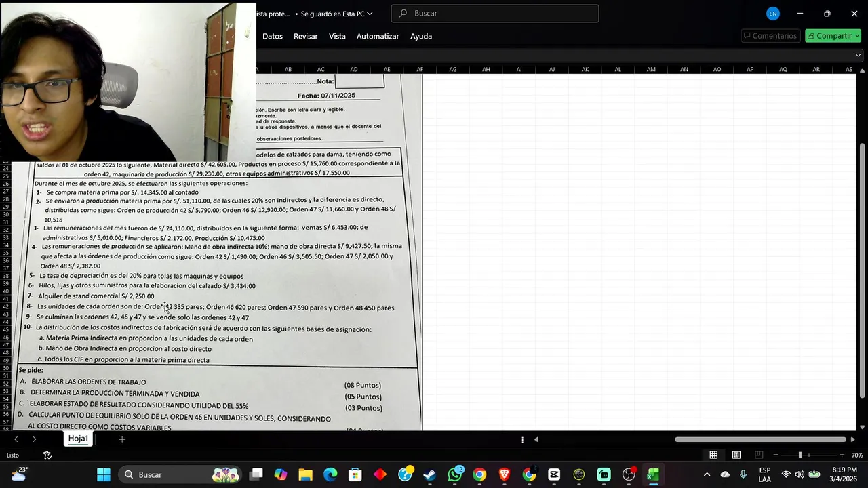Click the horizontal scroll left arrow
Viewport: 868px width, 488px height.
point(536,439)
